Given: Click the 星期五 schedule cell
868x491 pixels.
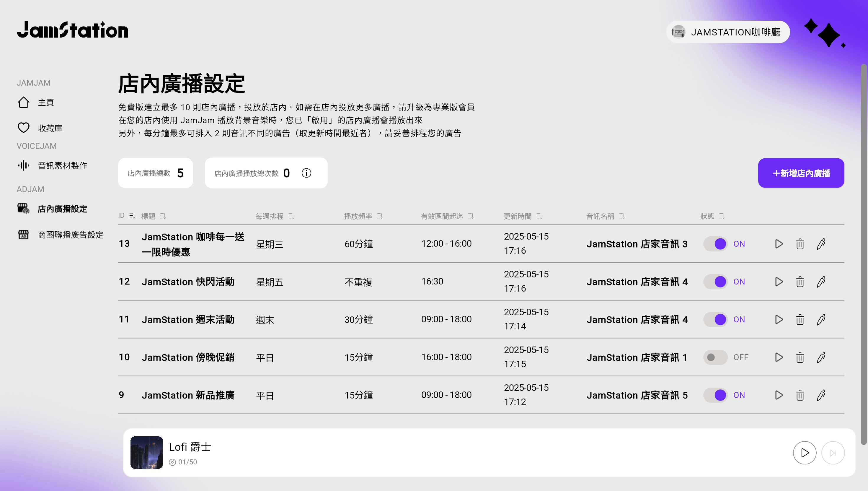Looking at the screenshot, I should (x=270, y=282).
